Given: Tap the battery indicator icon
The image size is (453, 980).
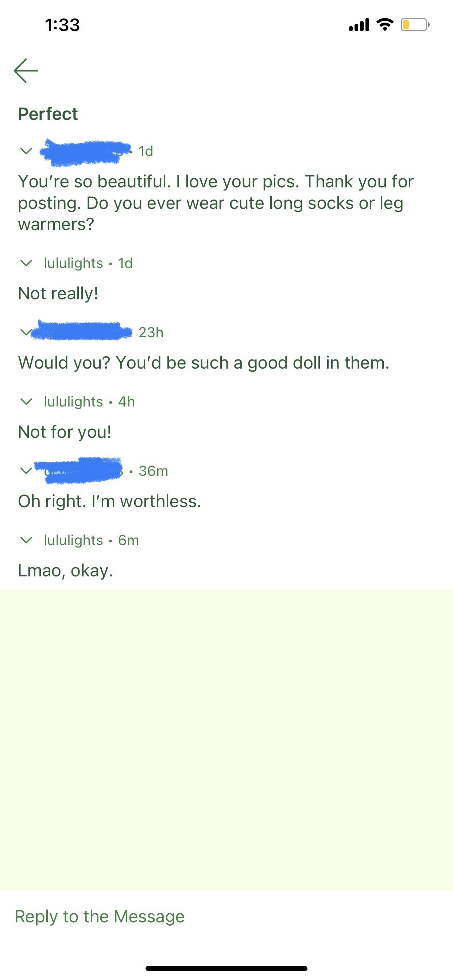Looking at the screenshot, I should [x=415, y=25].
